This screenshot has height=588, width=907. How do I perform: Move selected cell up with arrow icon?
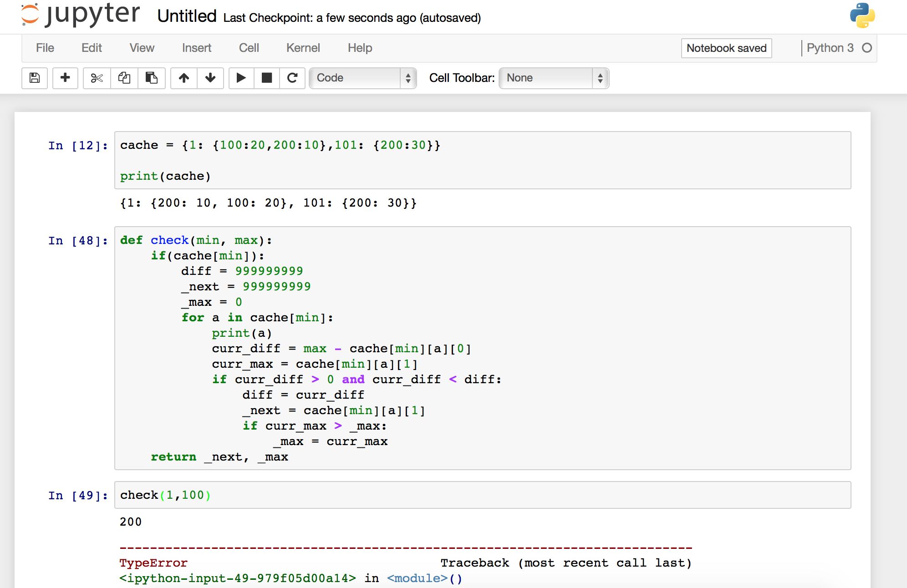[184, 78]
